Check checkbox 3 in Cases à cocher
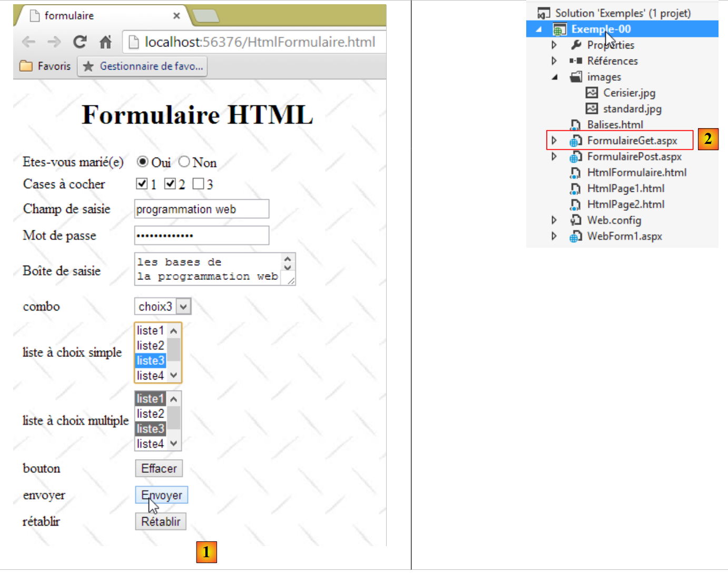The height and width of the screenshot is (573, 728). click(x=198, y=183)
